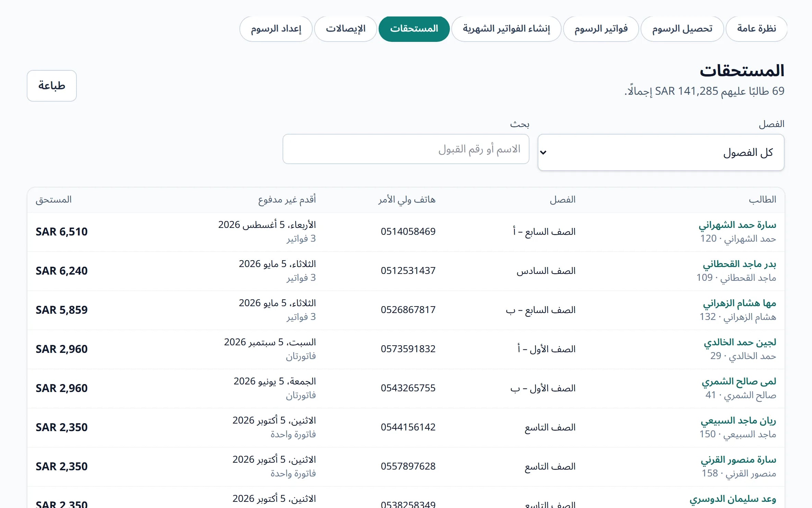
Task: Select the المستحقات tab
Action: pyautogui.click(x=414, y=29)
